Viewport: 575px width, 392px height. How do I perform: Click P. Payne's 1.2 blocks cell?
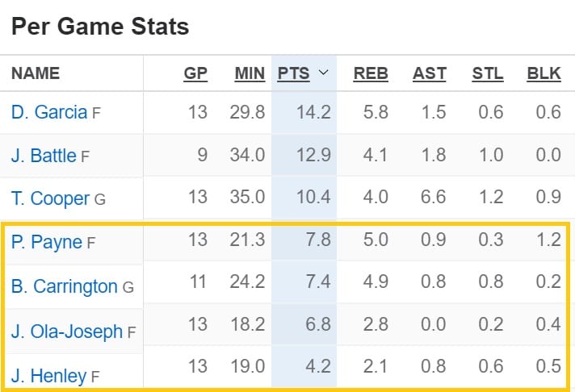tap(548, 241)
